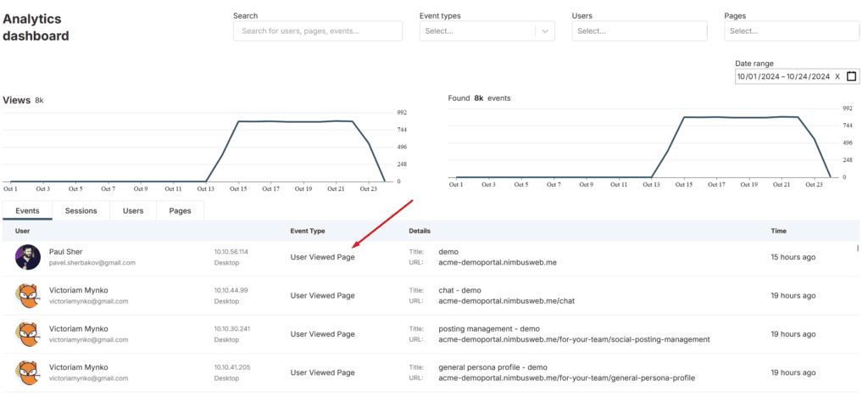Open the Pages select dropdown

pos(792,31)
